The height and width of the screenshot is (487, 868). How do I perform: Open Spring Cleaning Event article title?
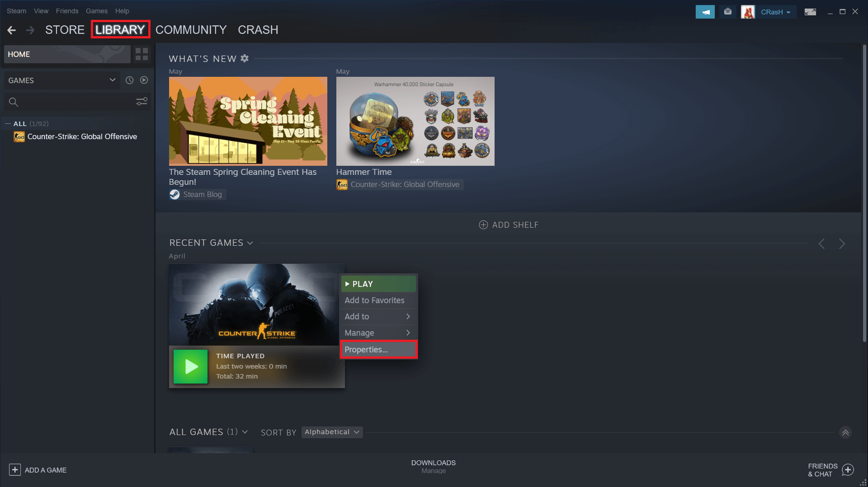click(242, 177)
